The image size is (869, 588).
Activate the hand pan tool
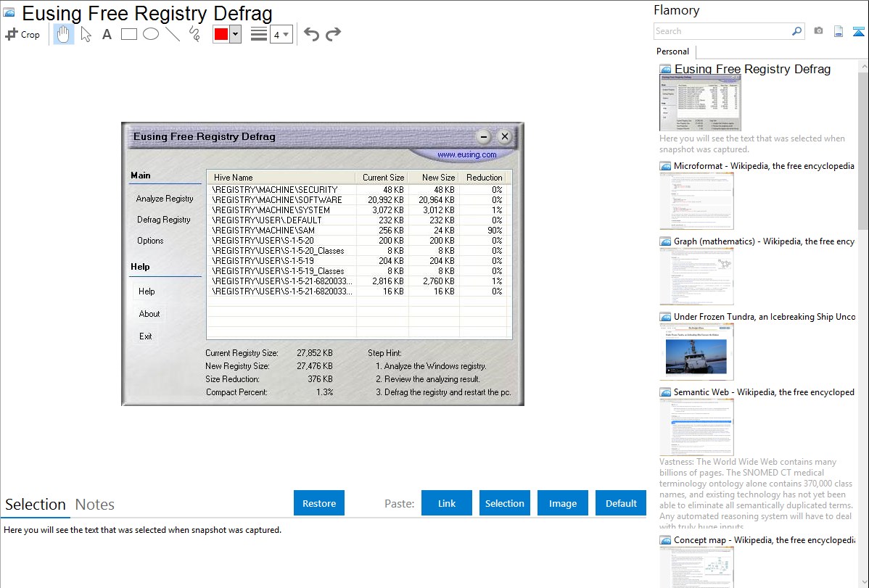coord(63,34)
